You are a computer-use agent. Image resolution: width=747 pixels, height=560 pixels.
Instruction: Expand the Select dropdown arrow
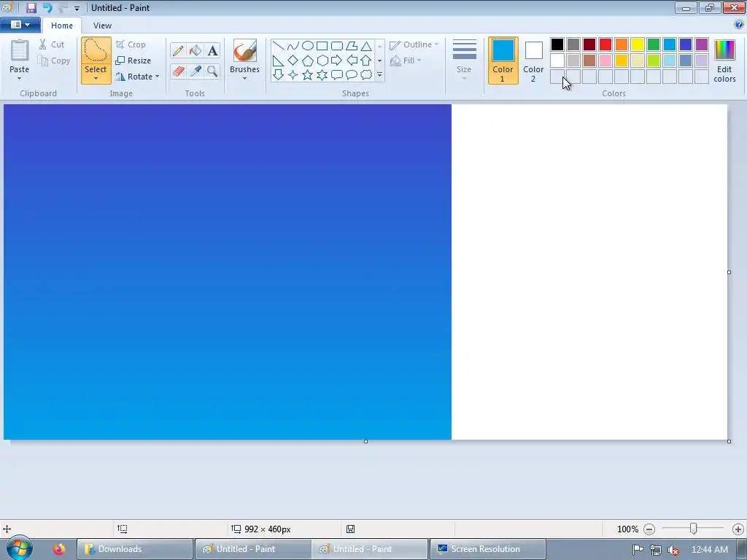click(x=96, y=79)
